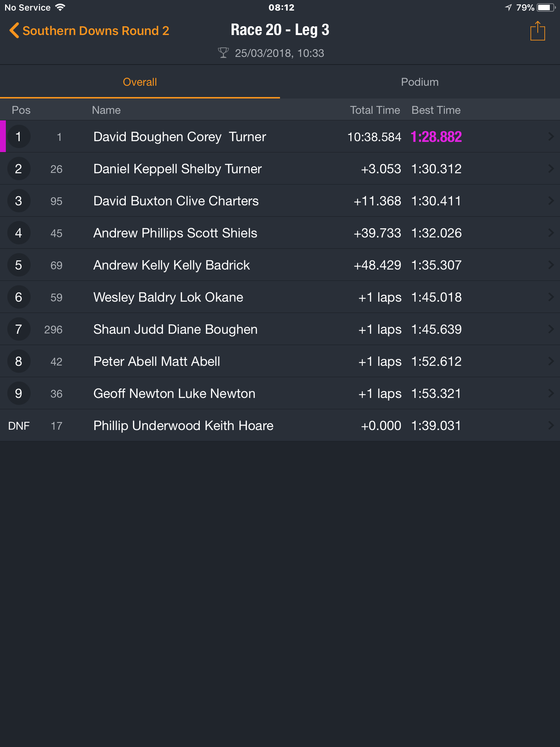Tap the share icon in top right
Viewport: 560px width, 747px height.
tap(537, 31)
